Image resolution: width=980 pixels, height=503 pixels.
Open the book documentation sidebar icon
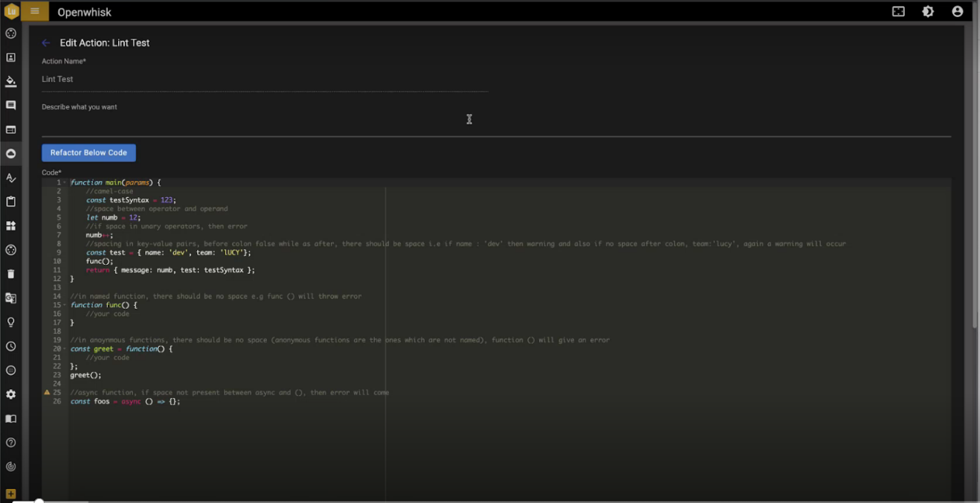[11, 419]
